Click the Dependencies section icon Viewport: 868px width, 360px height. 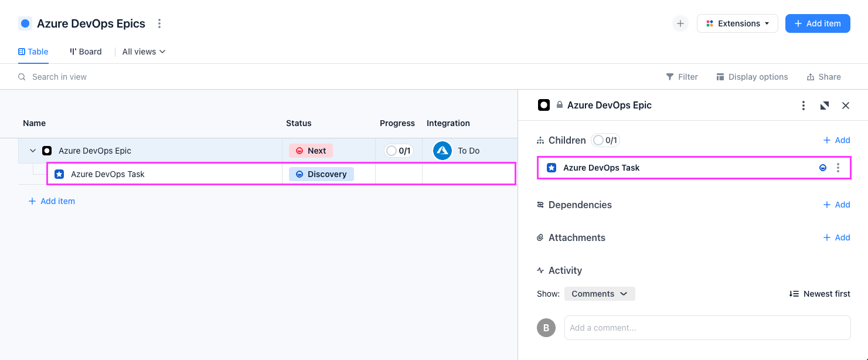(540, 205)
